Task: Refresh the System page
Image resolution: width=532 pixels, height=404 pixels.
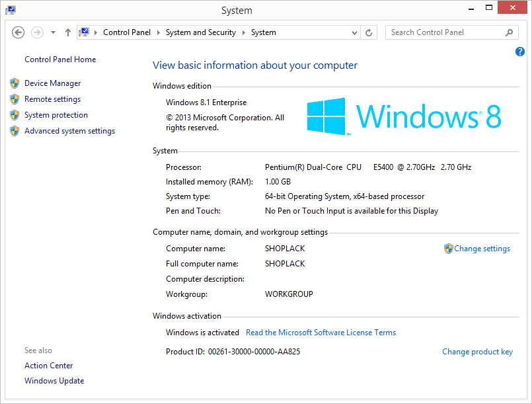Action: click(x=369, y=32)
